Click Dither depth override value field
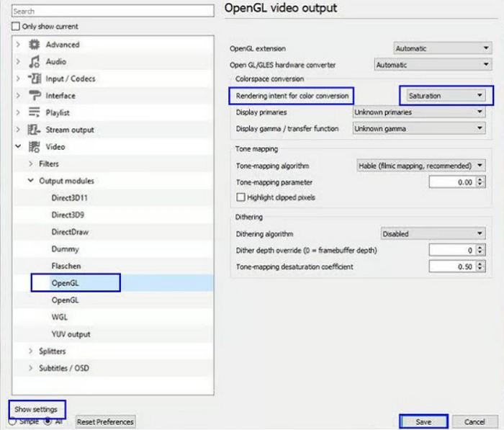 [451, 250]
